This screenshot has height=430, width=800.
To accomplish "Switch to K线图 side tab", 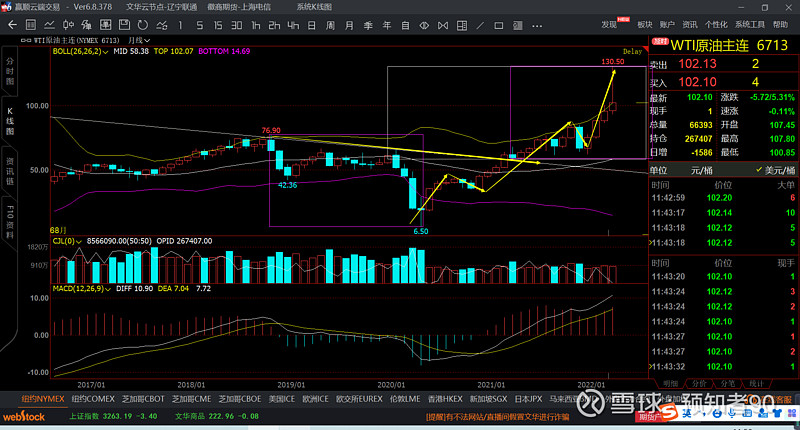I will pyautogui.click(x=10, y=121).
